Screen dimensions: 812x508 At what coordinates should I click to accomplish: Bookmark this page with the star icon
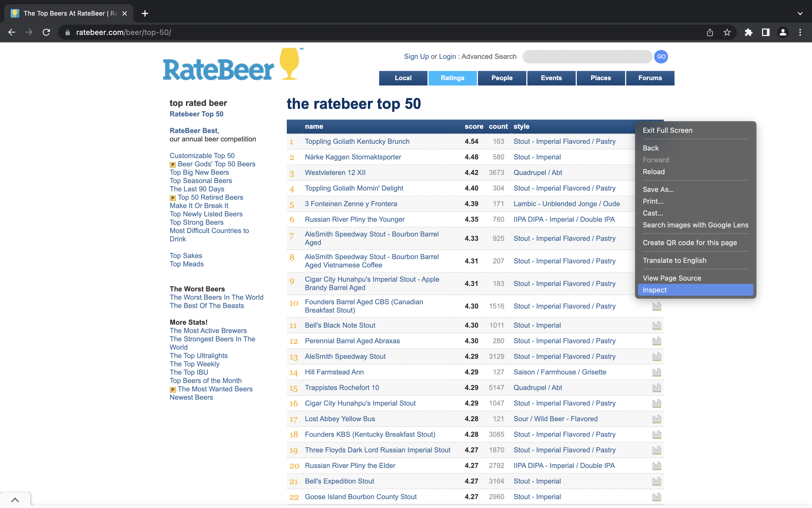[727, 32]
